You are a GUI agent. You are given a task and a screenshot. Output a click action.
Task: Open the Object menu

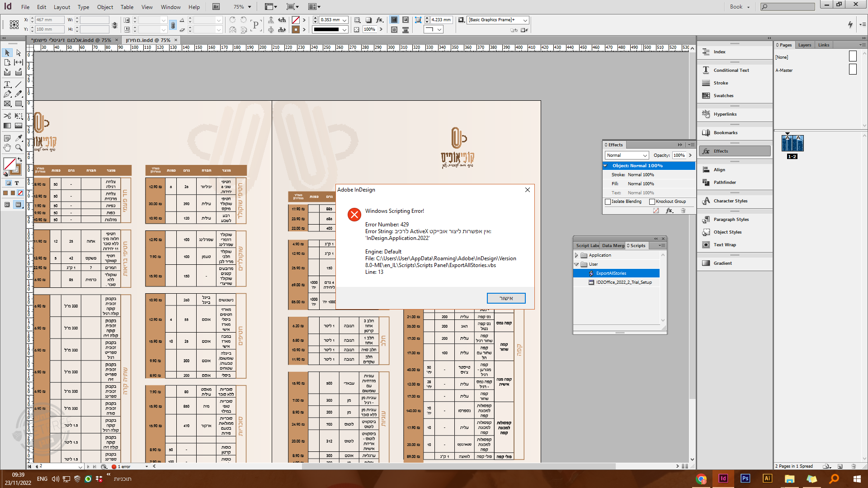105,7
